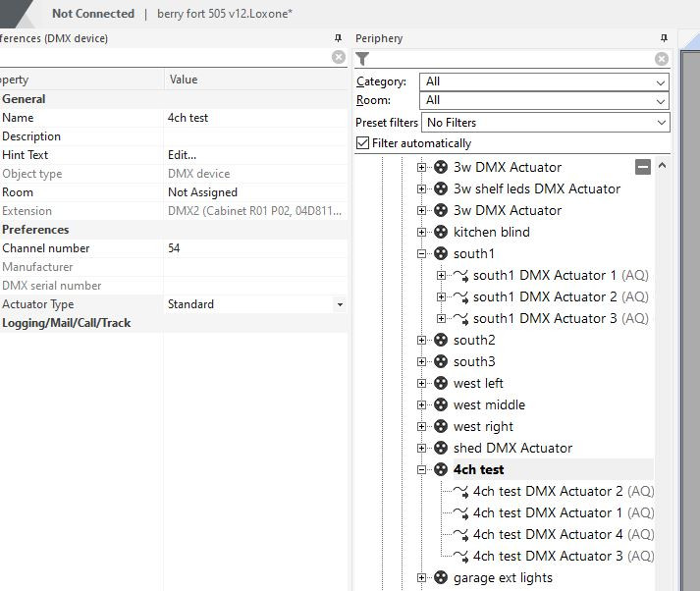
Task: Click the west middle device icon
Action: pos(441,404)
